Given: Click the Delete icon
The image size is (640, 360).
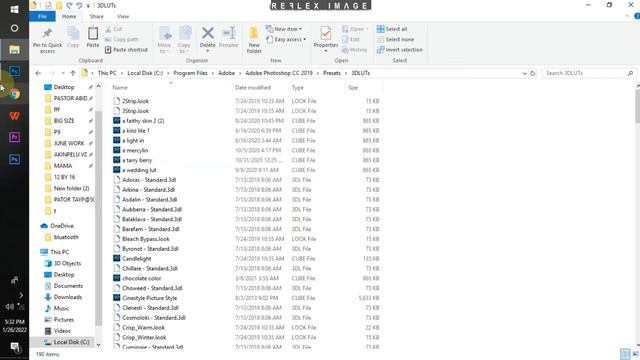Looking at the screenshot, I should [208, 33].
